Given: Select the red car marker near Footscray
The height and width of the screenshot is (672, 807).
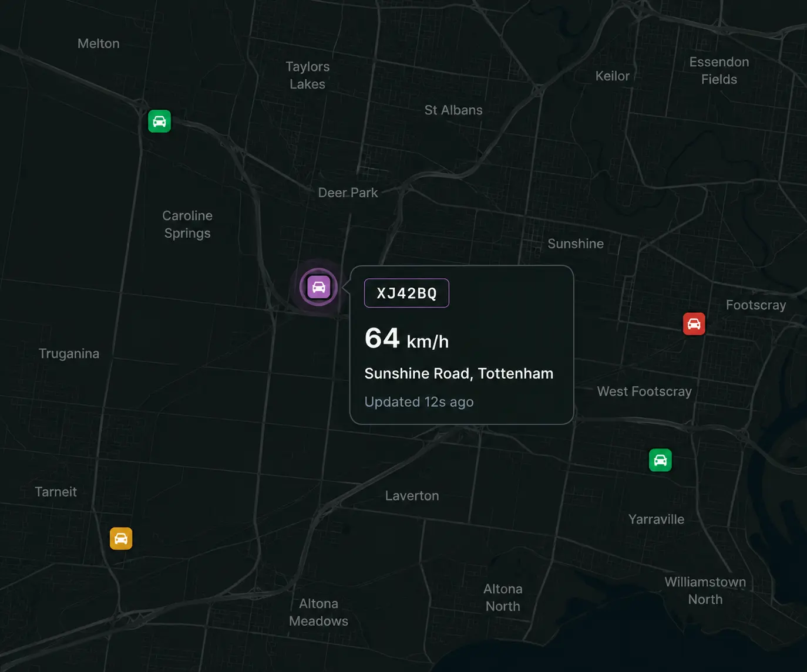Looking at the screenshot, I should tap(694, 324).
